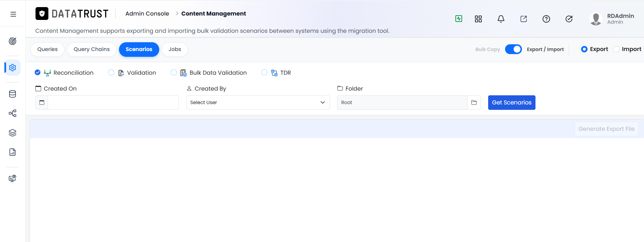Click the TDR database icon

(274, 73)
